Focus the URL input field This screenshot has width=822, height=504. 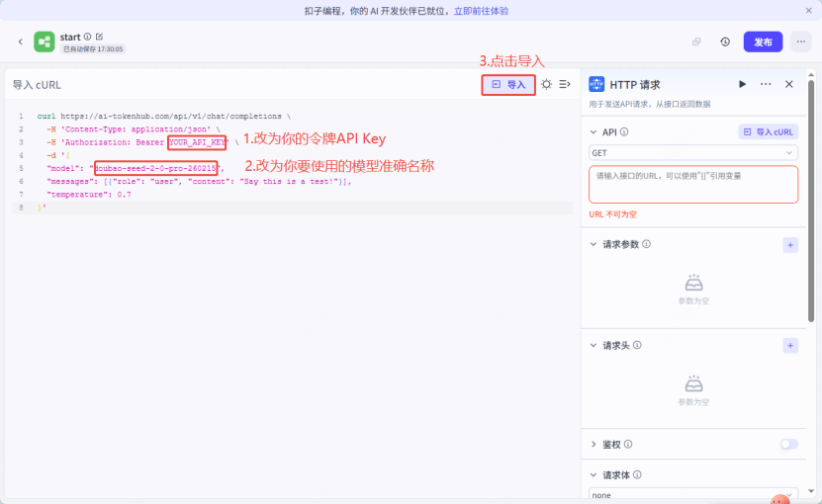click(693, 185)
